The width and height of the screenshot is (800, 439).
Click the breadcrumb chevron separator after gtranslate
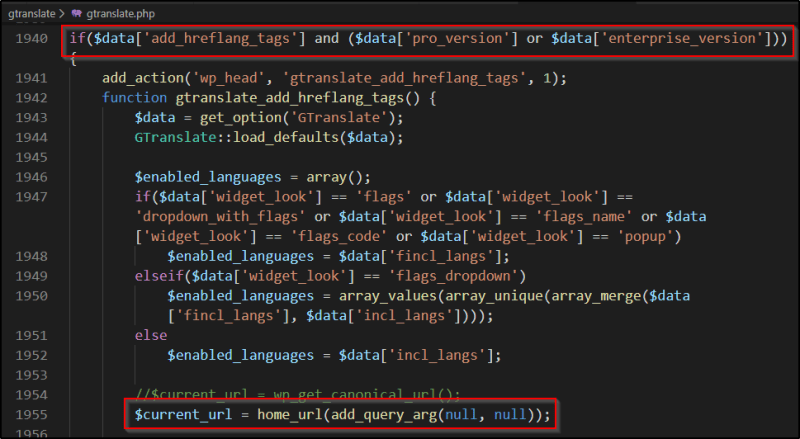point(62,14)
